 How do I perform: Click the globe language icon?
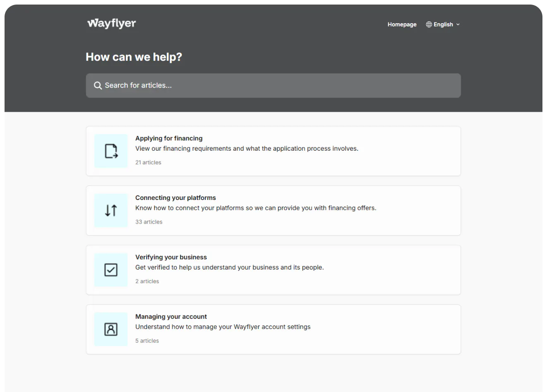[x=429, y=24]
